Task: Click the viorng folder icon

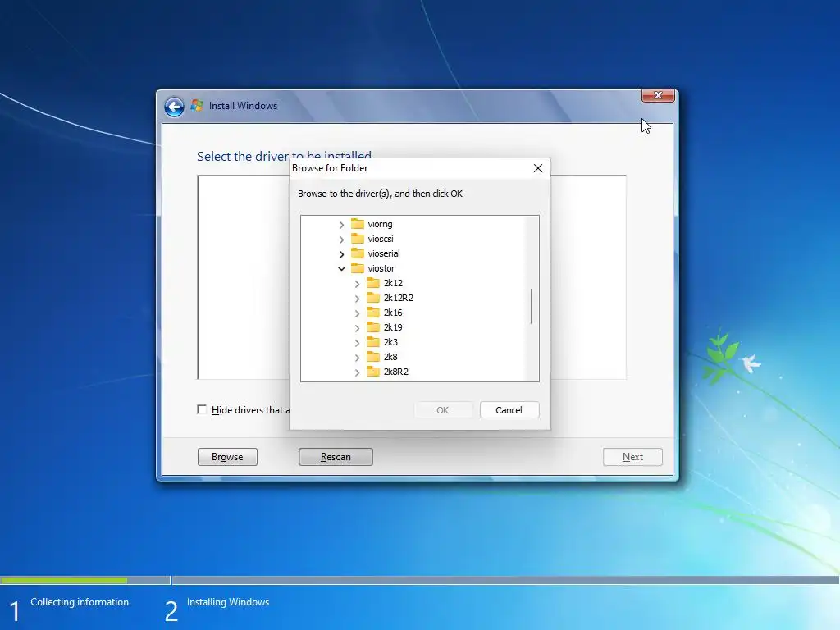Action: (358, 224)
